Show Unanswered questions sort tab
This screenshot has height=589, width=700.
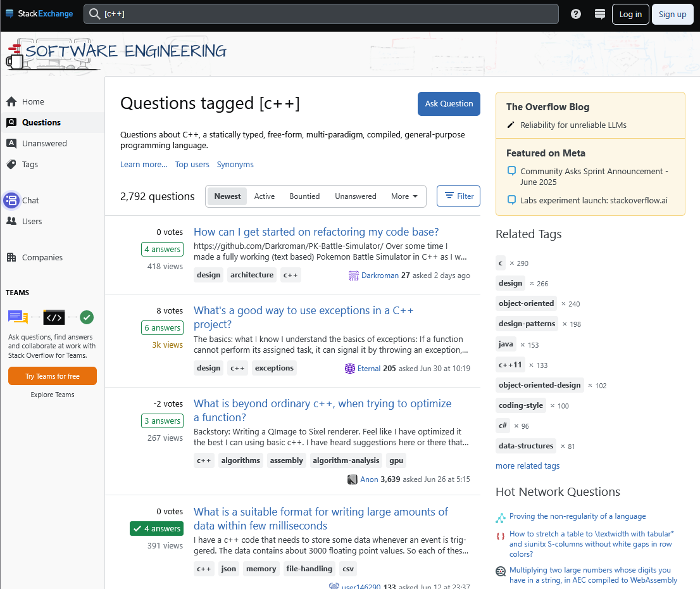coord(356,196)
